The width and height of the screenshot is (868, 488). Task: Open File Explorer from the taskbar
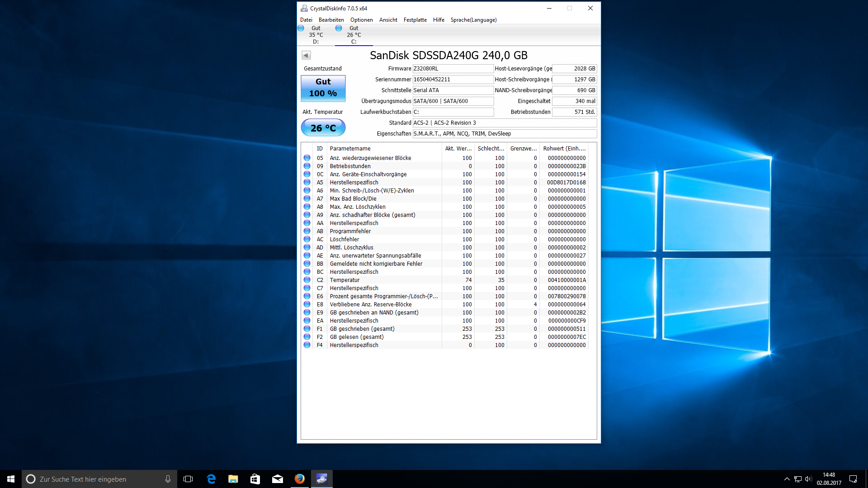click(233, 479)
